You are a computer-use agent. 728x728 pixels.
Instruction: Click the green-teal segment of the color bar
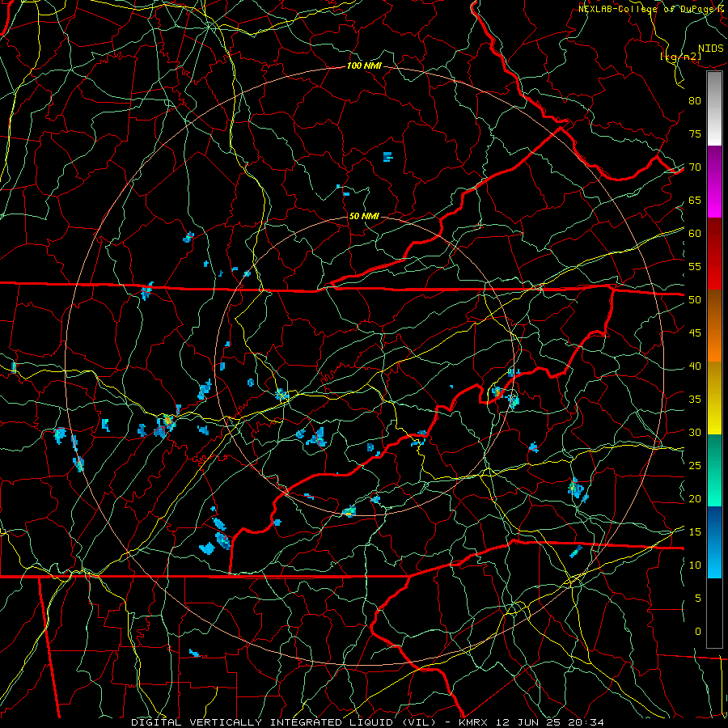pos(714,470)
